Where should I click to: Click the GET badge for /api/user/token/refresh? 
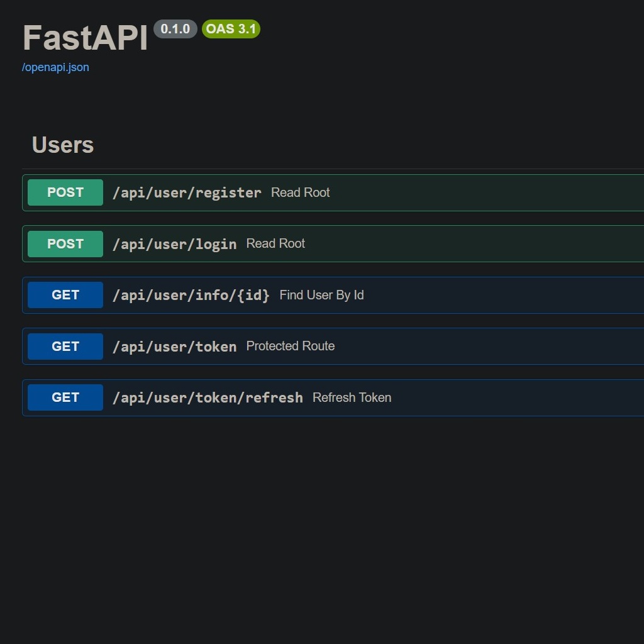click(x=65, y=397)
